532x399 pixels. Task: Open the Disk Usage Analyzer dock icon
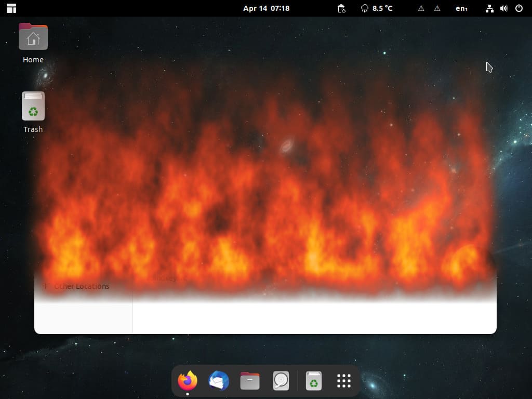281,381
